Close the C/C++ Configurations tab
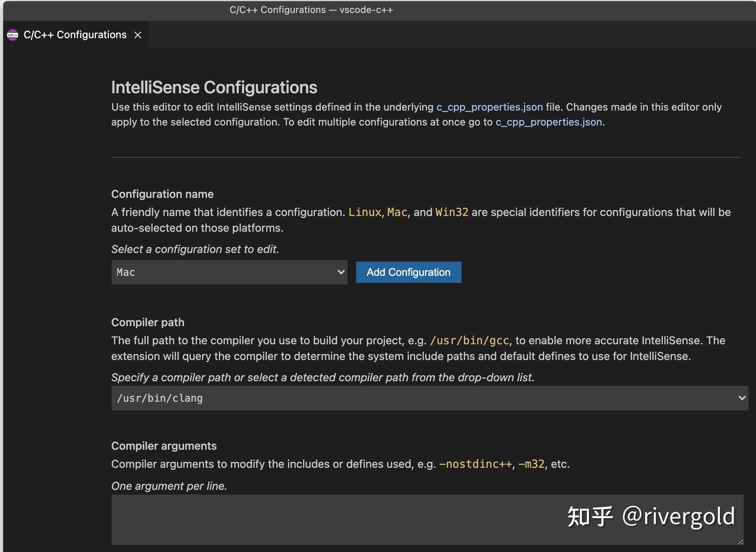756x552 pixels. [x=138, y=35]
